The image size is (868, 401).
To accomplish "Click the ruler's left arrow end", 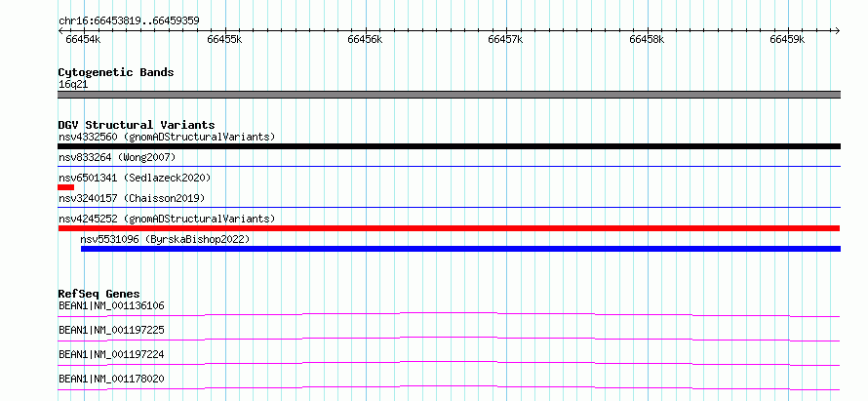I will point(60,30).
